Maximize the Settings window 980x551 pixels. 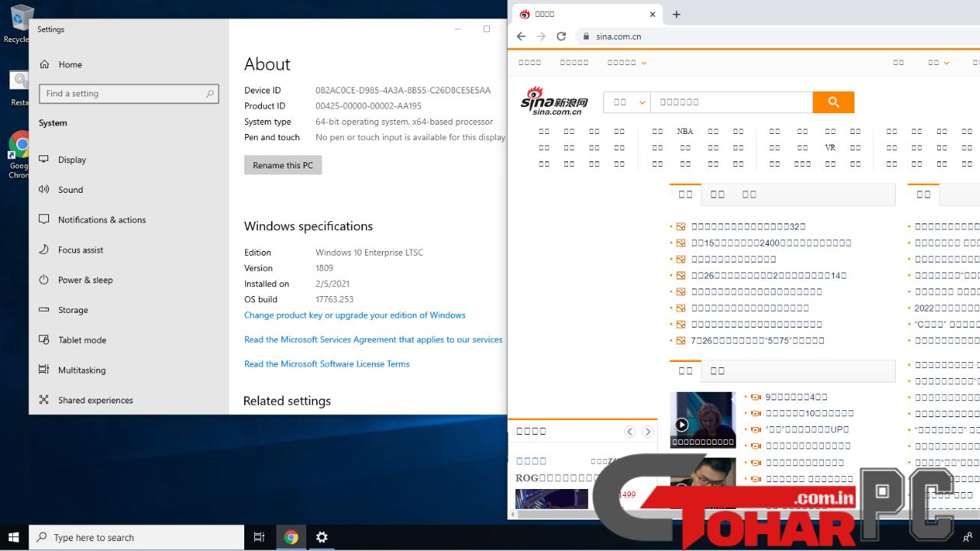pos(486,29)
